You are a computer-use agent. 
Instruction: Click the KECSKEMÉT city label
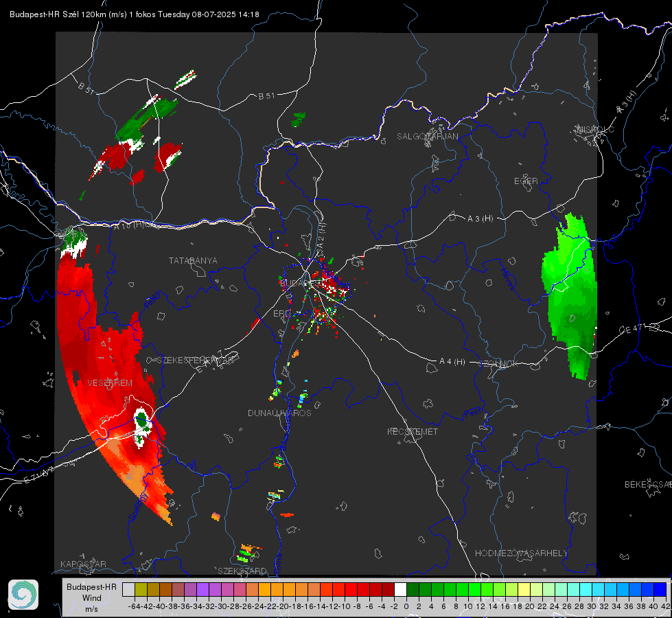click(413, 431)
